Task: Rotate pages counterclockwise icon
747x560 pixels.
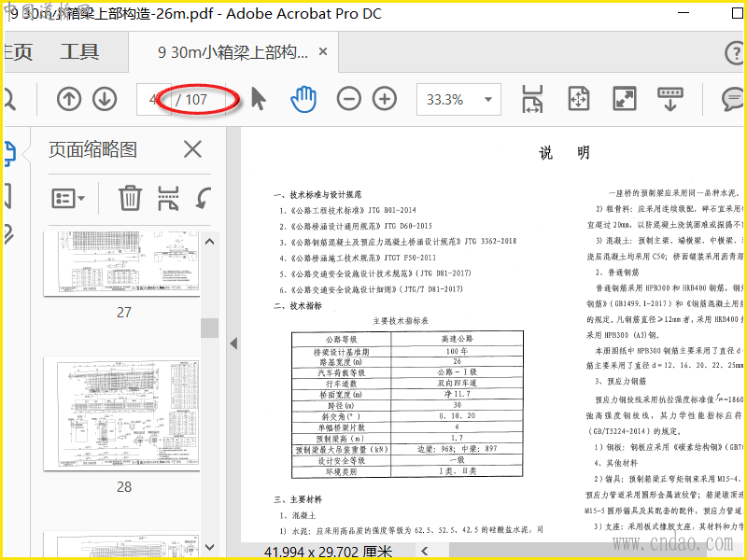Action: tap(204, 198)
